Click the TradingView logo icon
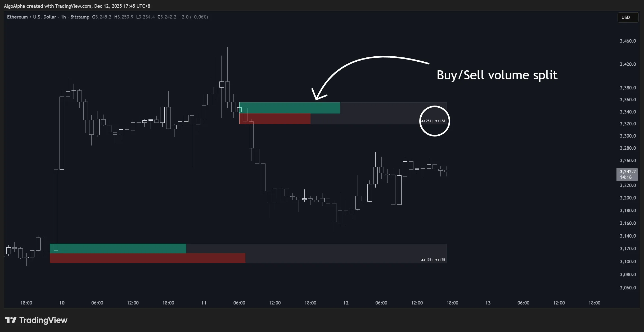 (x=11, y=320)
